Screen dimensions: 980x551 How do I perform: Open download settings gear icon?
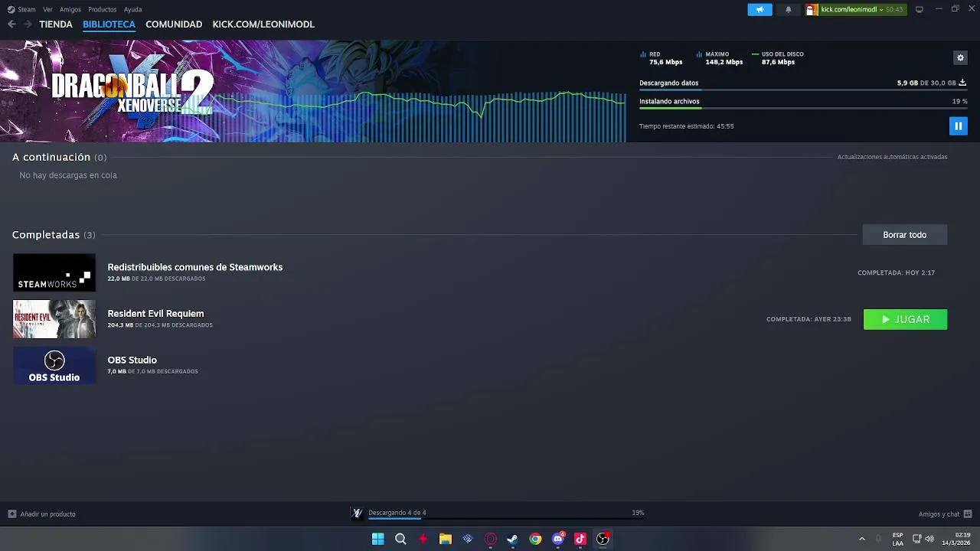point(960,57)
